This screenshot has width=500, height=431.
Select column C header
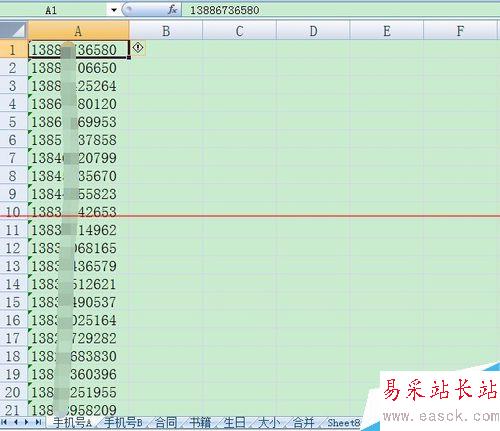pyautogui.click(x=239, y=31)
